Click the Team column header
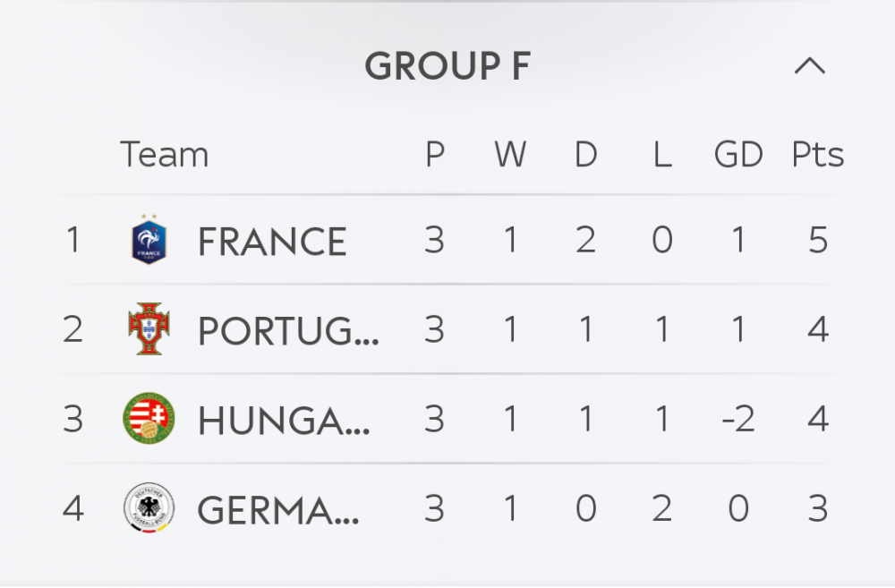Viewport: 895px width, 588px height. [x=164, y=155]
